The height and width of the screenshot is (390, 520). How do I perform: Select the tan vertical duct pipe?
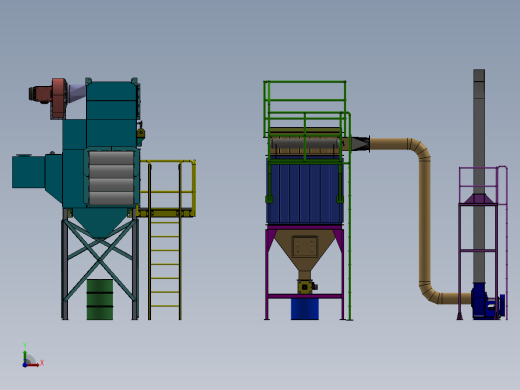point(424,220)
